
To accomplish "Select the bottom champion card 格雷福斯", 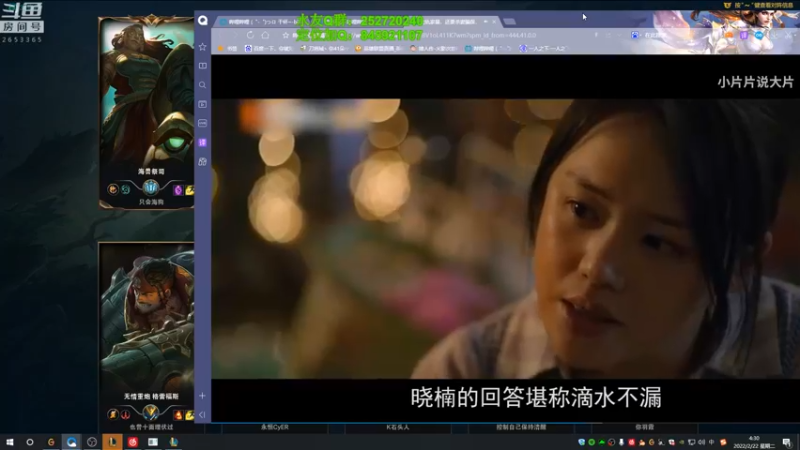I will coord(146,337).
